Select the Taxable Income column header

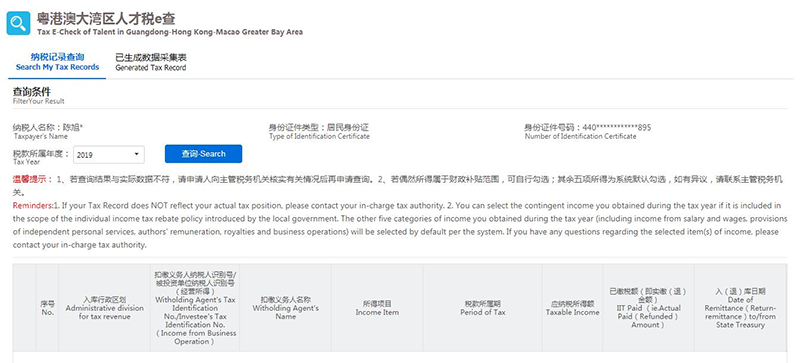pyautogui.click(x=572, y=308)
